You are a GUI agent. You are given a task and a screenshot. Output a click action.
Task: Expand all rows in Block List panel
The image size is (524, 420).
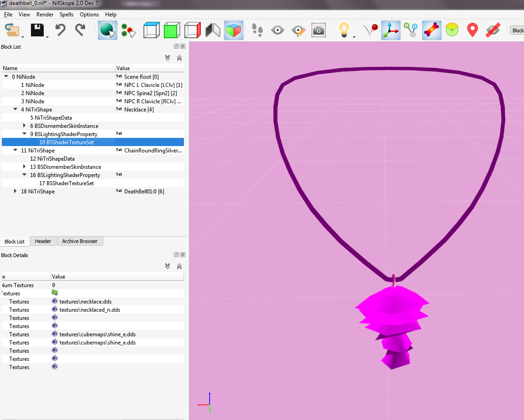point(168,58)
